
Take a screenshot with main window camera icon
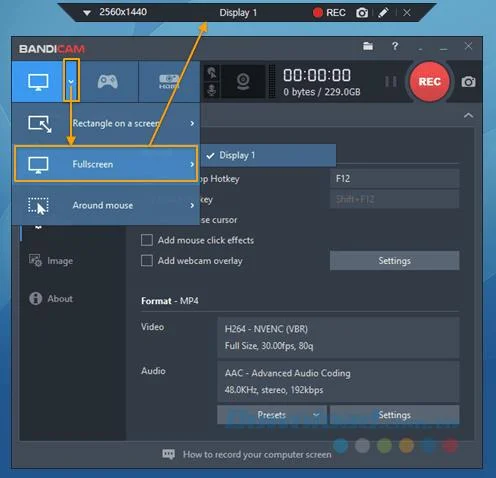click(468, 82)
